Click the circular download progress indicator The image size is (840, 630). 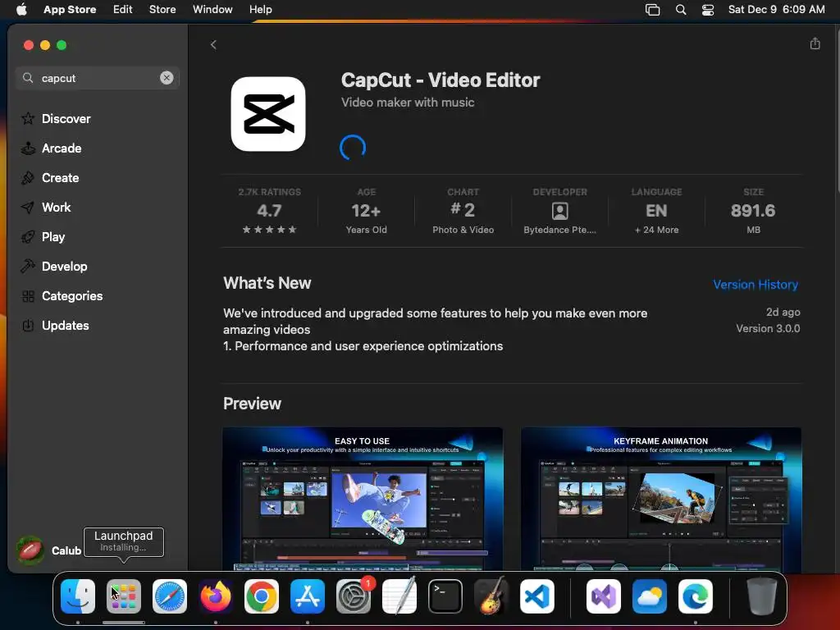point(353,148)
